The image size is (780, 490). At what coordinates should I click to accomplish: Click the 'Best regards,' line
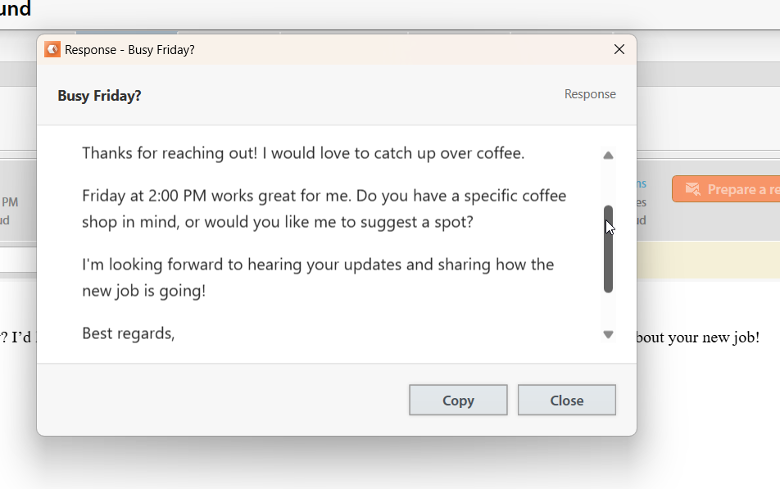pos(128,333)
